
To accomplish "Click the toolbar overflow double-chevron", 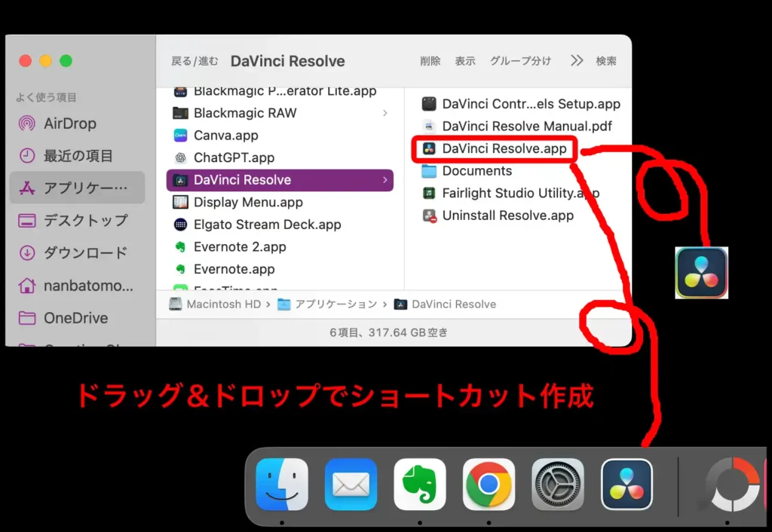I will coord(577,61).
